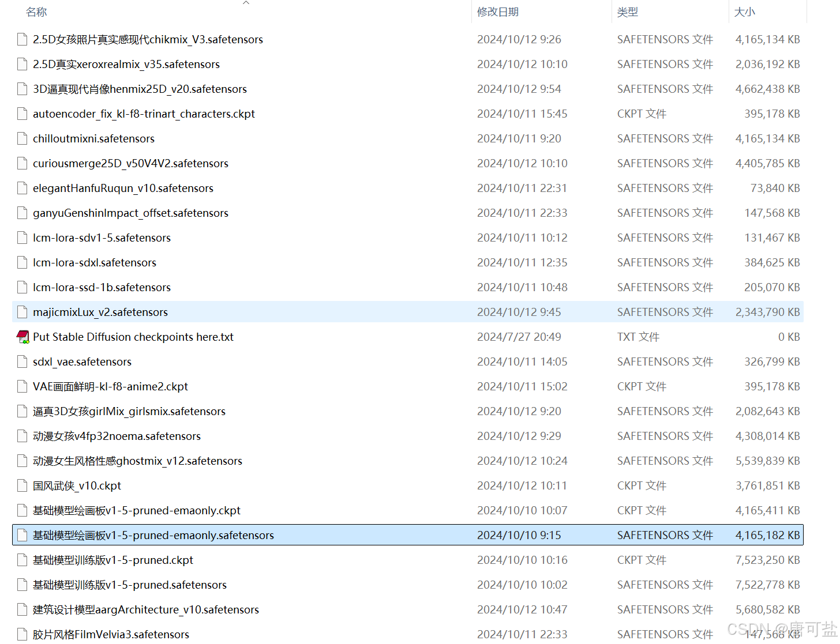Click file icon of 基础模型绘画板v1-5-pruned-emaonly.ckpt
This screenshot has width=840, height=644.
22,510
